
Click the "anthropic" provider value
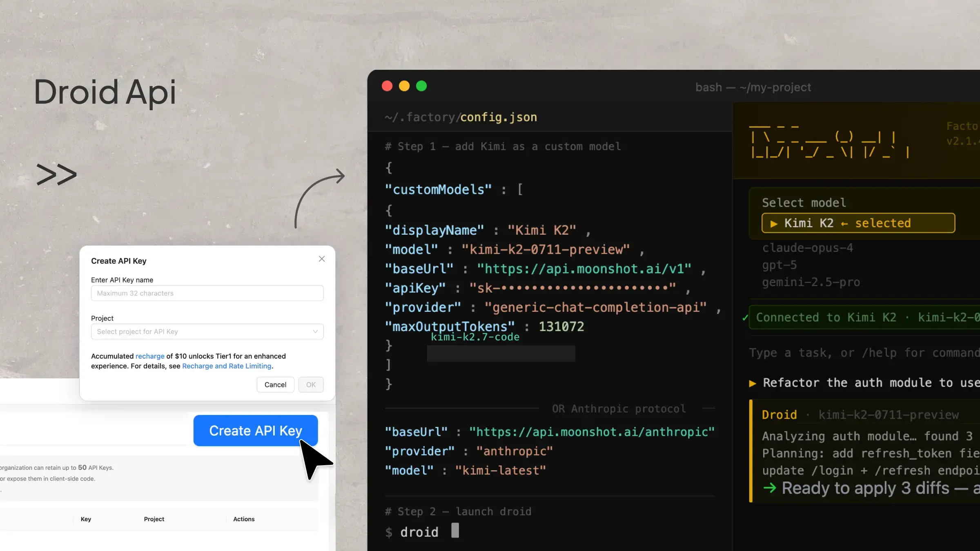pyautogui.click(x=515, y=451)
